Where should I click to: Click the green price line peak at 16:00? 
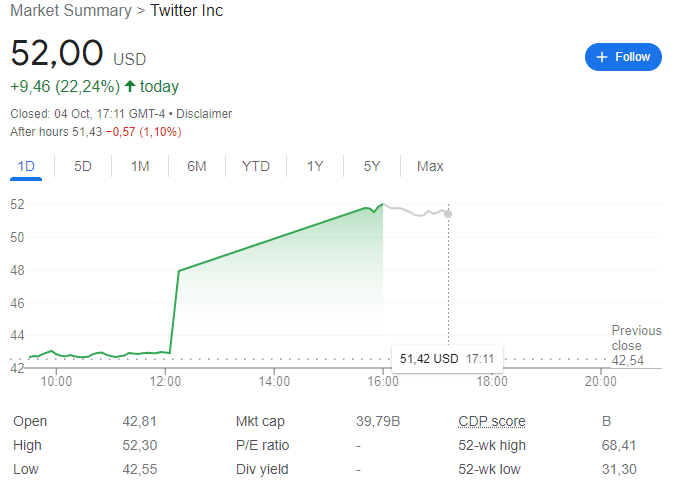382,204
